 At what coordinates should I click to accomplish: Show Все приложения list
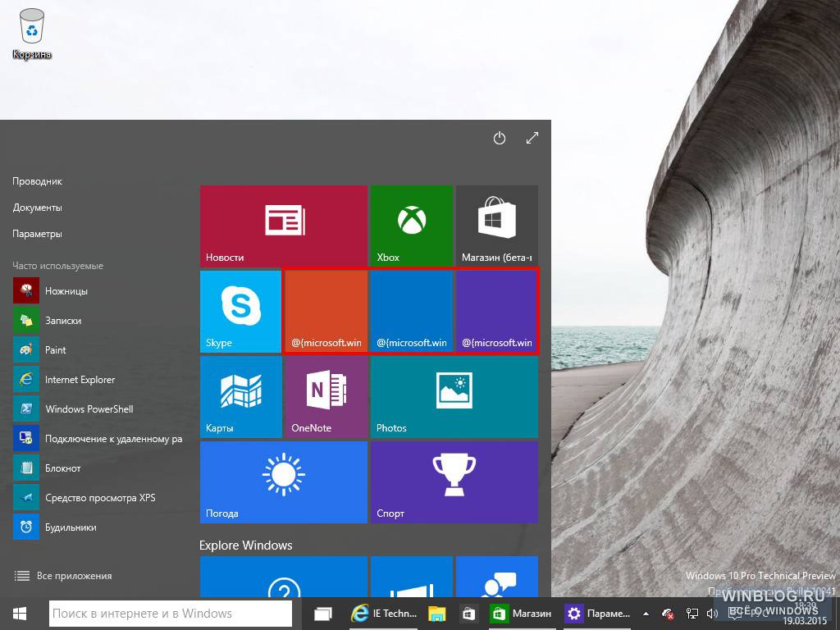click(x=63, y=576)
